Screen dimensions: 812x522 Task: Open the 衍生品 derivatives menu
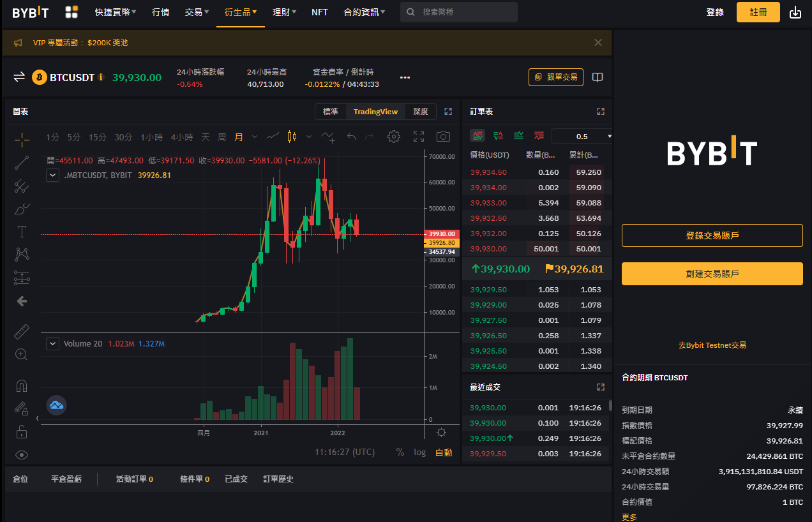[240, 12]
